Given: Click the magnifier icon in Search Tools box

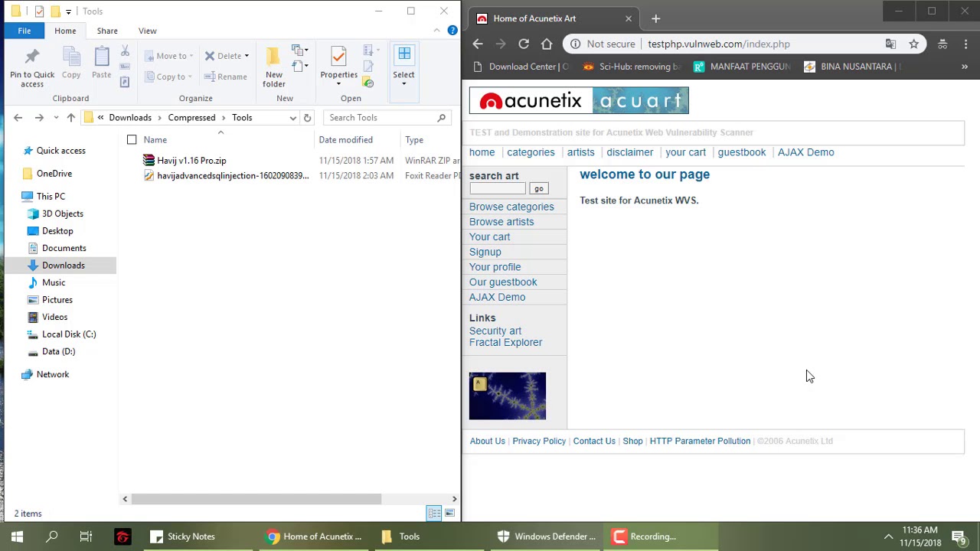Looking at the screenshot, I should coord(442,118).
